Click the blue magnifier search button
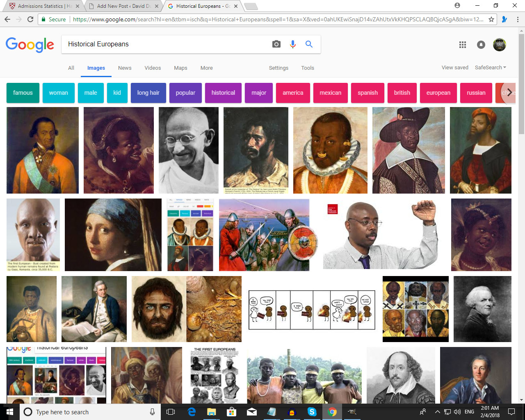Screen dimensions: 525x420 coord(309,44)
